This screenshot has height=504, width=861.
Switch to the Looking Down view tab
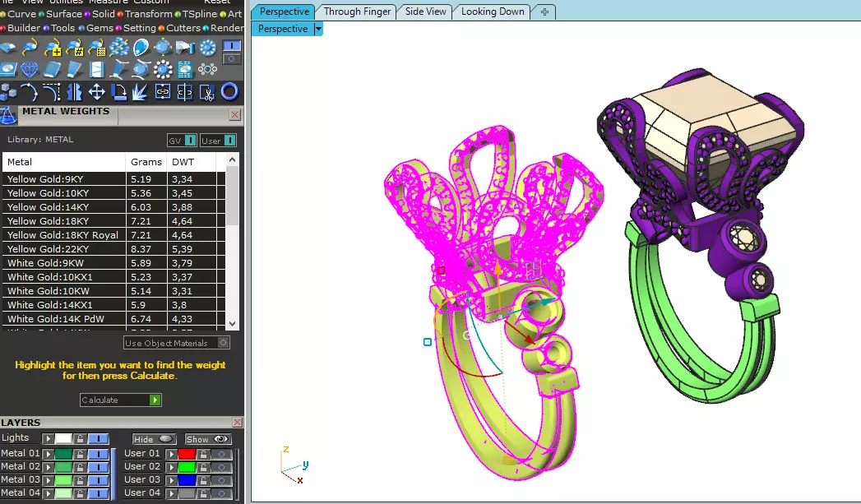(493, 12)
